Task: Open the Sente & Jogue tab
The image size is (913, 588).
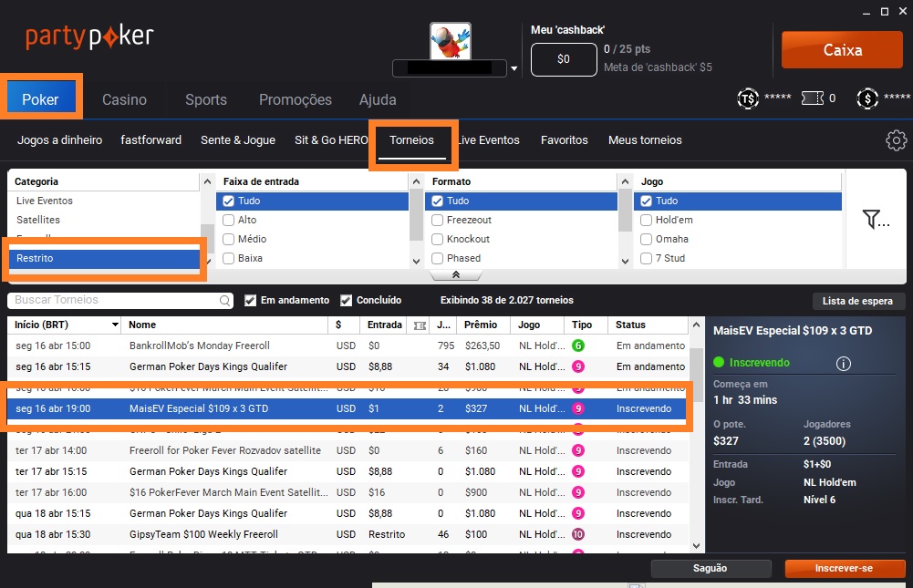Action: 238,140
